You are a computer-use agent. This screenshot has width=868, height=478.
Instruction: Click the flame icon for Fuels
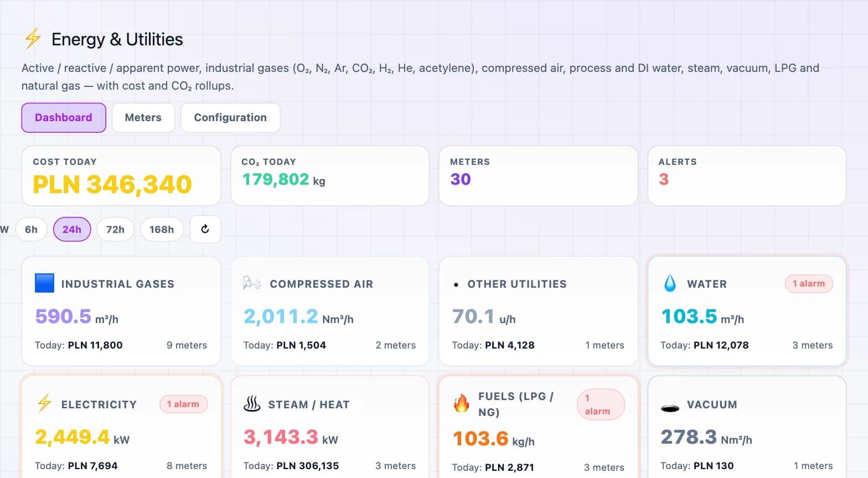point(461,404)
